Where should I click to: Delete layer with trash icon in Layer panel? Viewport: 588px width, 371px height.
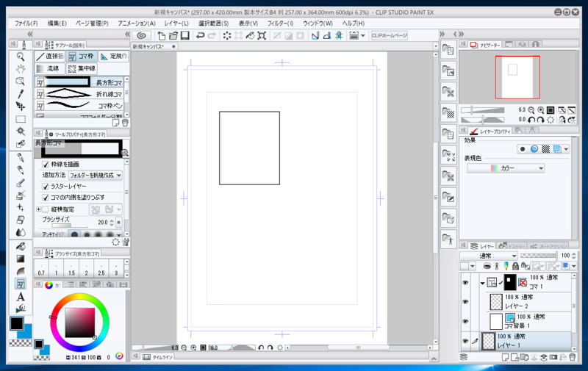coord(573,357)
